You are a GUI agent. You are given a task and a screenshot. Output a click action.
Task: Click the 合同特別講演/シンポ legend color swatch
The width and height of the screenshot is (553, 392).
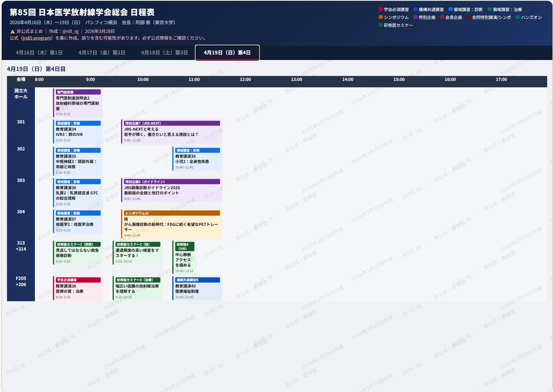(469, 17)
